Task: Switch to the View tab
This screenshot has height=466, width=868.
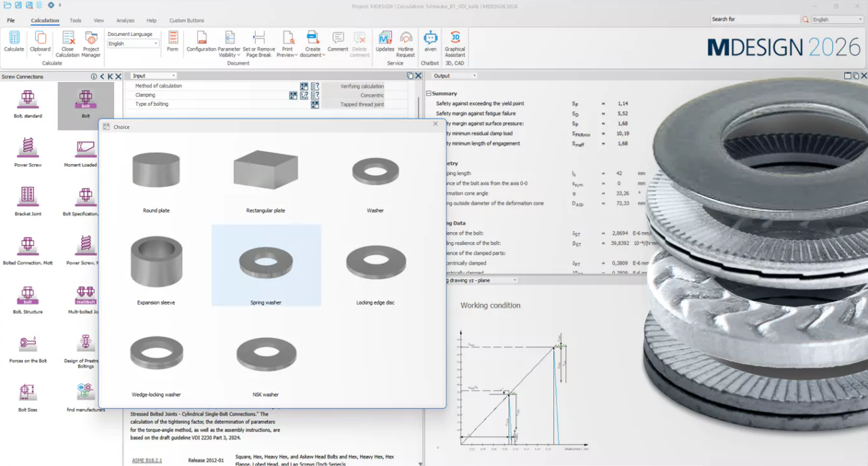Action: (x=99, y=20)
